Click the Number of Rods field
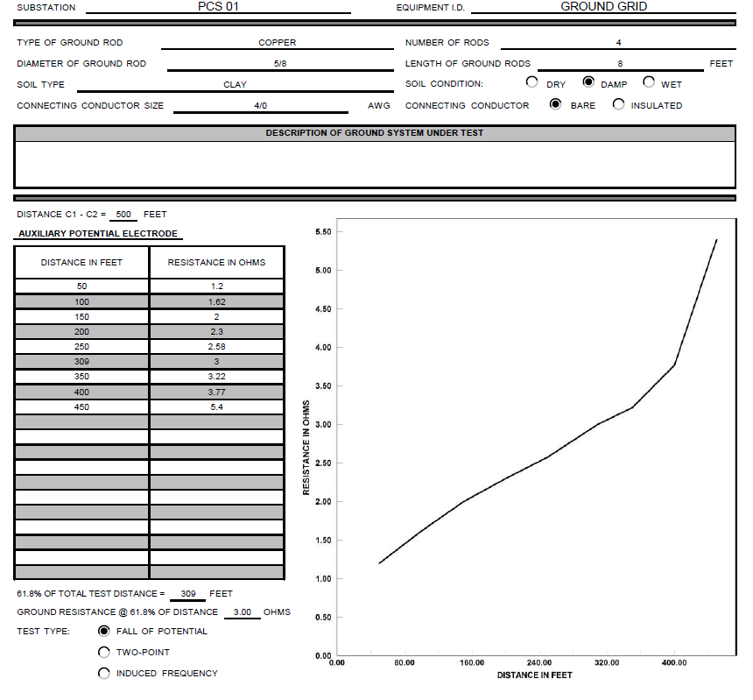 618,42
